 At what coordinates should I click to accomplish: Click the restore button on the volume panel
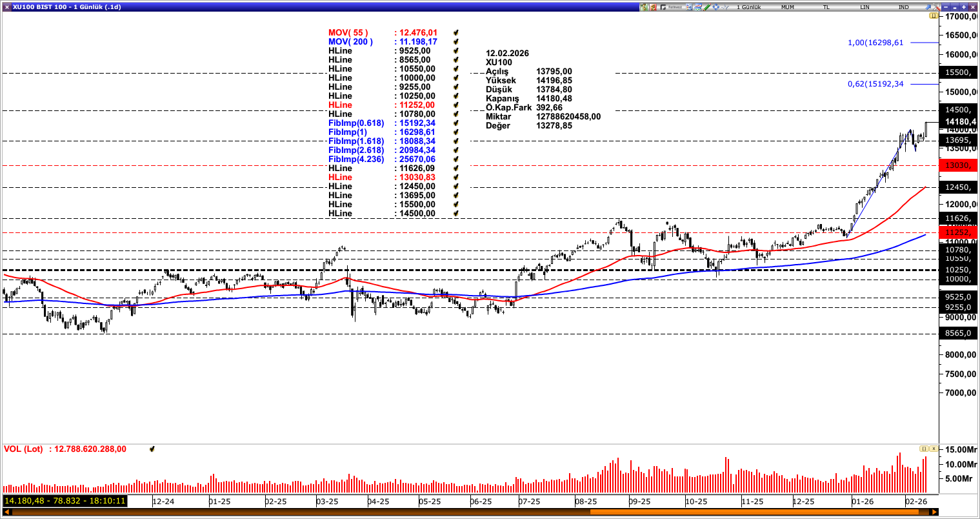pos(924,447)
